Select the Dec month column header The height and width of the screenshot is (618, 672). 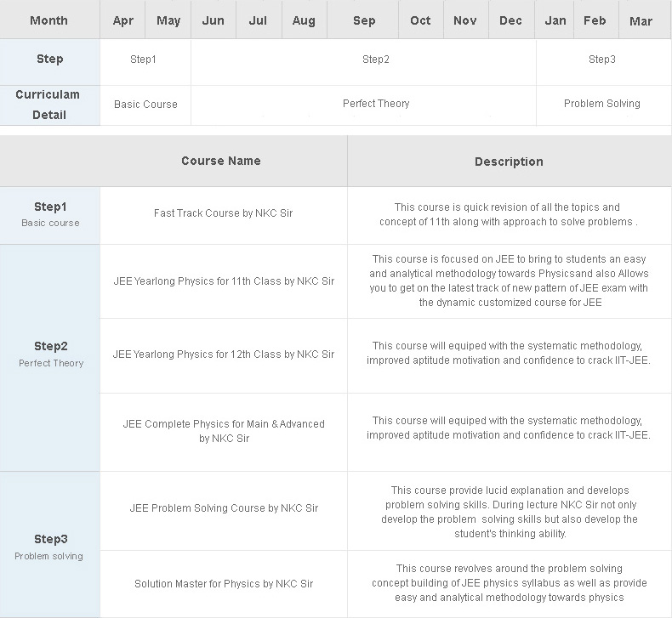511,20
